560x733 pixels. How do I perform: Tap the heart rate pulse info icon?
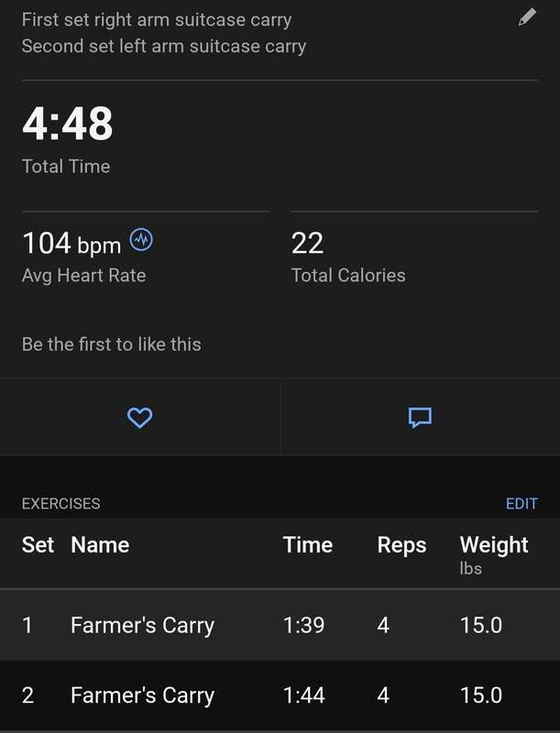141,240
